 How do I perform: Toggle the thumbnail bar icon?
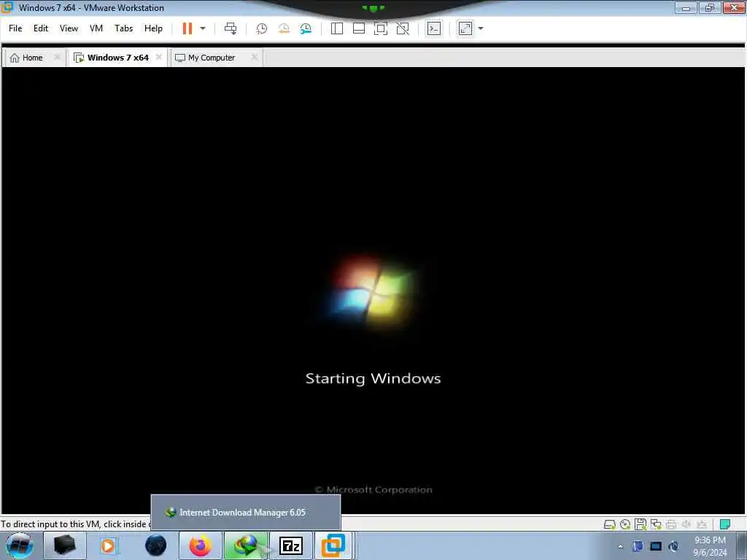pyautogui.click(x=359, y=28)
